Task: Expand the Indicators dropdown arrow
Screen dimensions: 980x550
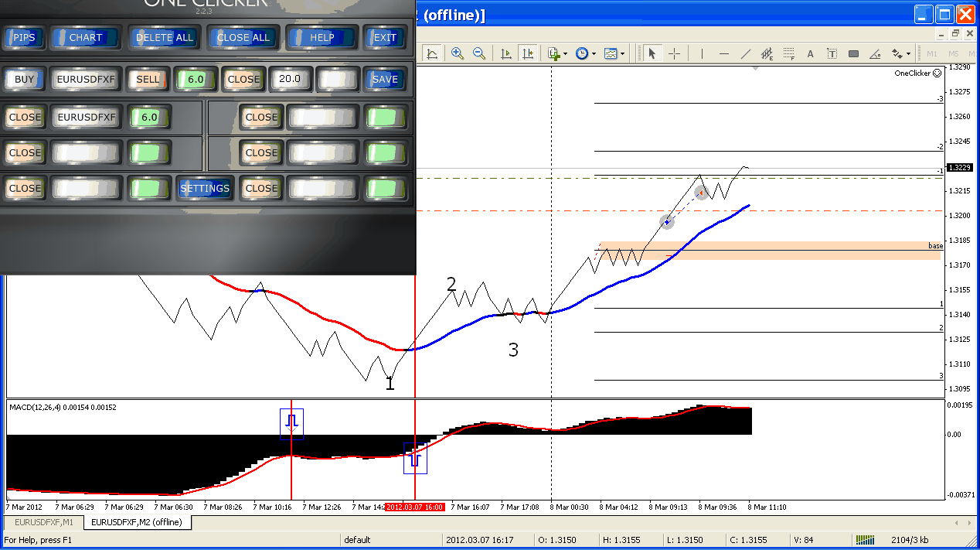Action: [x=566, y=54]
